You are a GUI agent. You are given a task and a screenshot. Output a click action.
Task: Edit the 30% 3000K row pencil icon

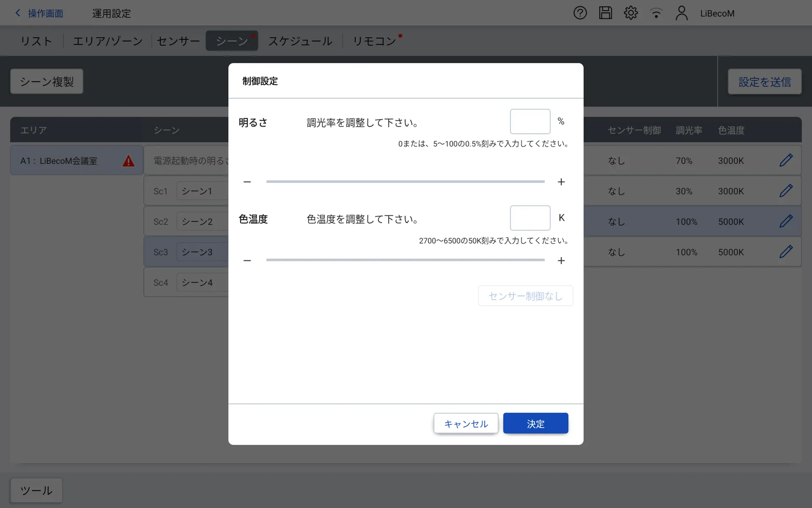click(786, 191)
